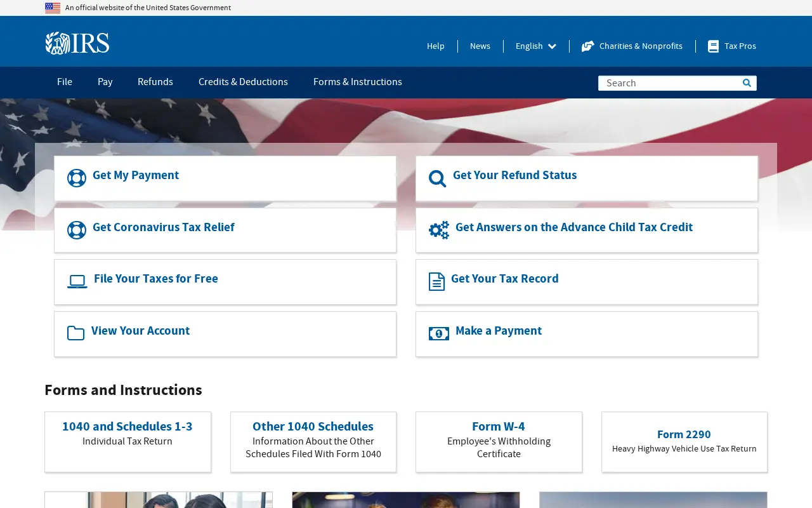This screenshot has height=508, width=812.
Task: Open the Pay menu
Action: coord(105,82)
